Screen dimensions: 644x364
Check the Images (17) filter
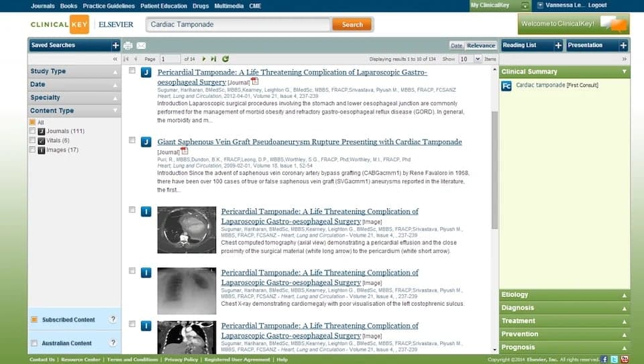click(32, 149)
